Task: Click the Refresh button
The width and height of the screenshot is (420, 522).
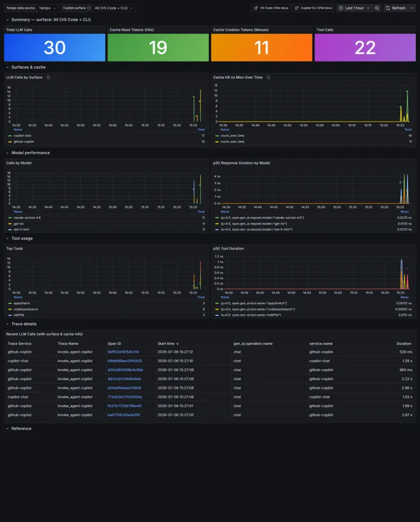Action: pos(396,8)
